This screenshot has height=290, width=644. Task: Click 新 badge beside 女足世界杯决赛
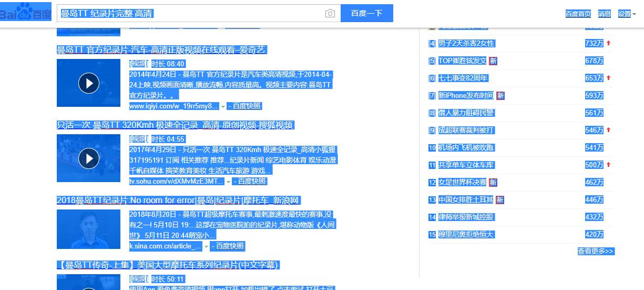click(493, 183)
